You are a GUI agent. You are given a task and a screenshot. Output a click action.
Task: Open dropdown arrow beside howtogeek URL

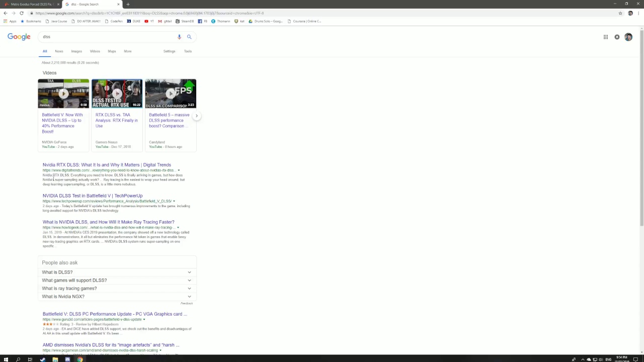point(178,227)
